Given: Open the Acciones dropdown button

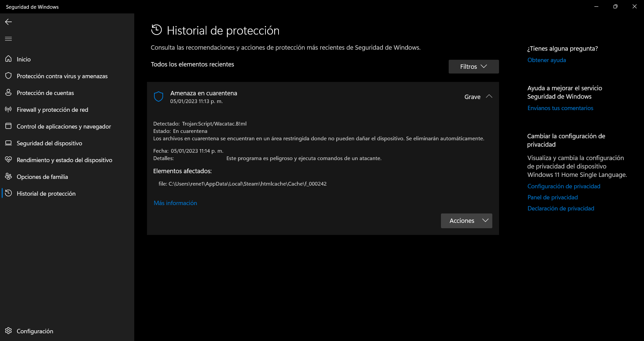Looking at the screenshot, I should (466, 221).
